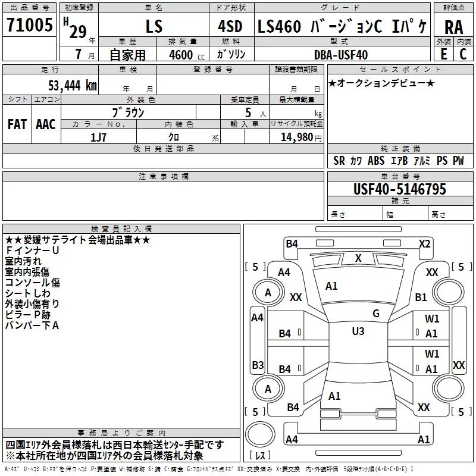This screenshot has width=476, height=476.
Task: Select the 外装小傷有り note
Action: click(x=32, y=303)
